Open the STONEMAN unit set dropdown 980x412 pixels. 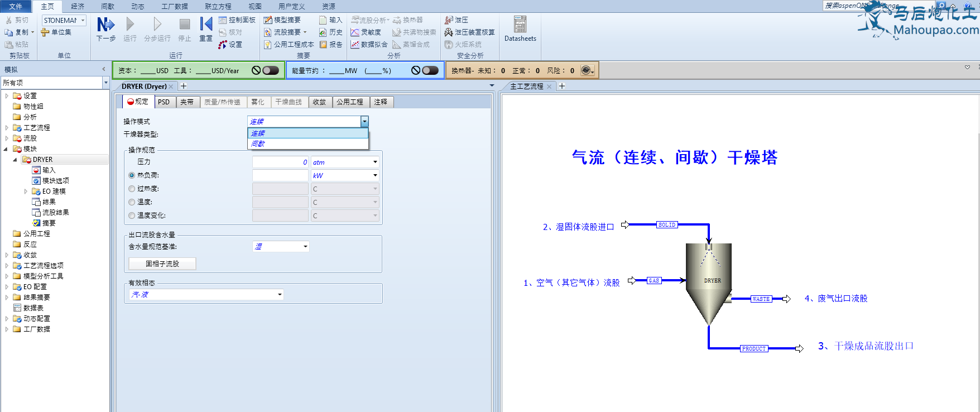point(83,20)
